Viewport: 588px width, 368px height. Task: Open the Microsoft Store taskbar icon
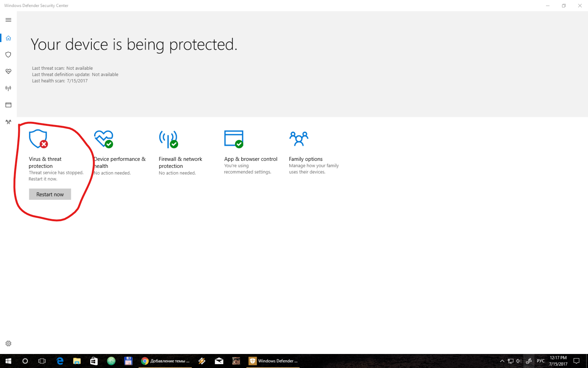[x=94, y=361]
